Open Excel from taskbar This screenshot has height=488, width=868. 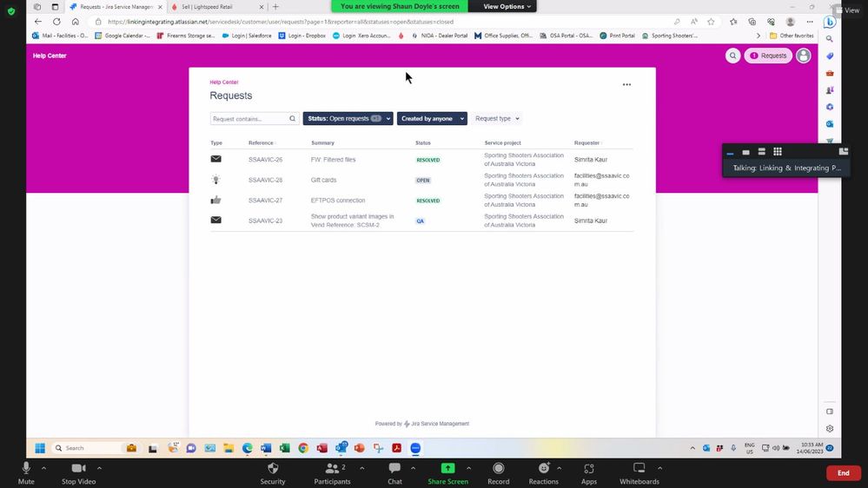pyautogui.click(x=284, y=447)
